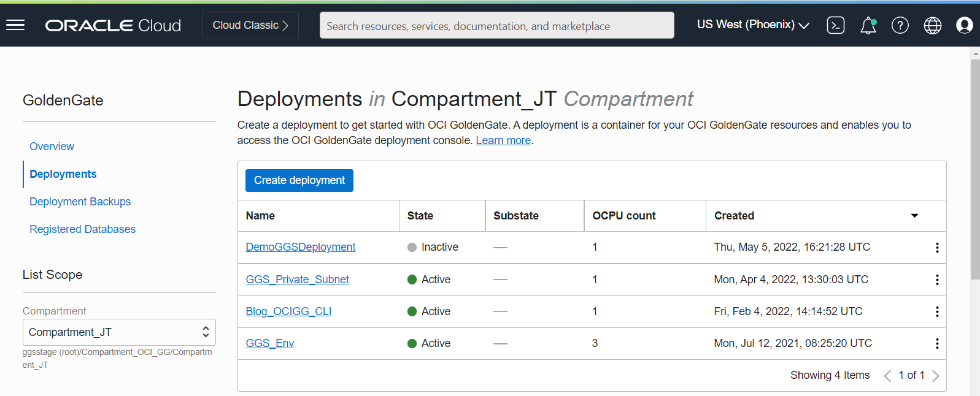Go to previous page arrow
Viewport: 980px width, 396px height.
887,376
